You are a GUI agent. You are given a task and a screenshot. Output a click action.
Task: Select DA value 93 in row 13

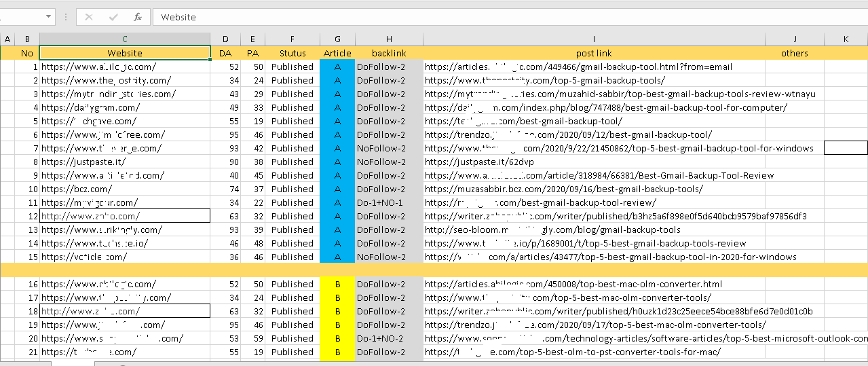(225, 230)
